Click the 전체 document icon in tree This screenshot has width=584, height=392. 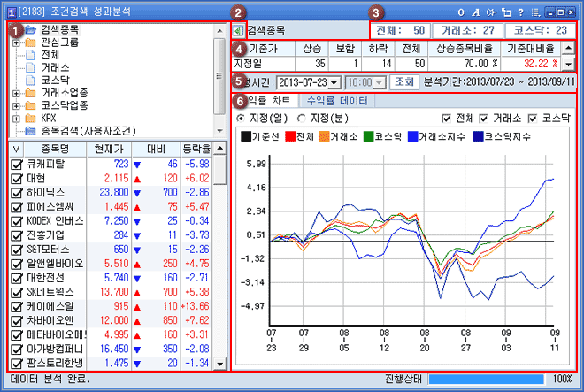point(30,54)
